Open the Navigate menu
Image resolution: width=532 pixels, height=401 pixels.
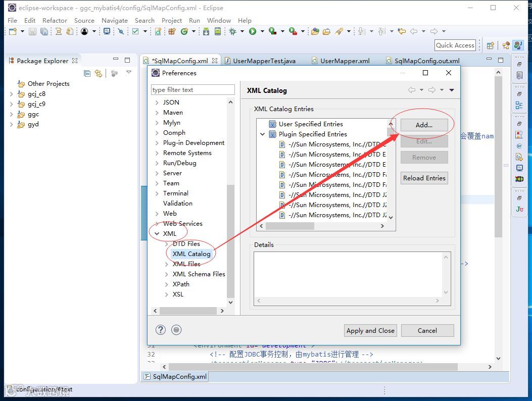[115, 20]
